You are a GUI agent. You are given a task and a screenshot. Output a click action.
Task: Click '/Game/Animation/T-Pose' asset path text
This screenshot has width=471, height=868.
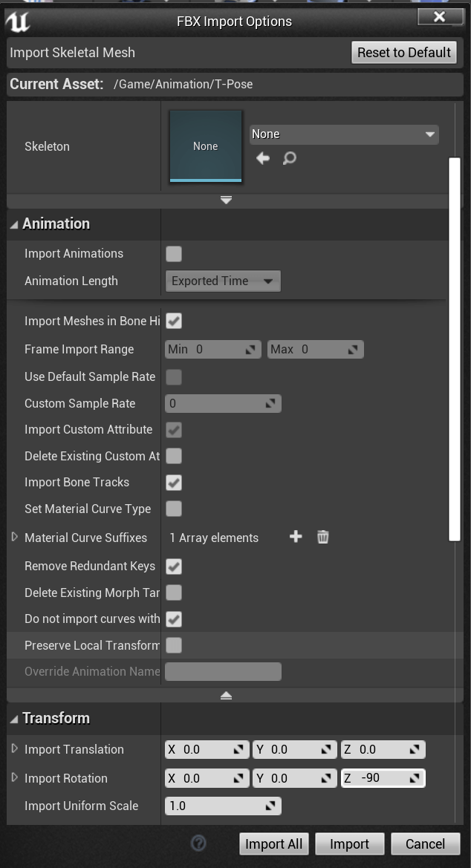(183, 84)
